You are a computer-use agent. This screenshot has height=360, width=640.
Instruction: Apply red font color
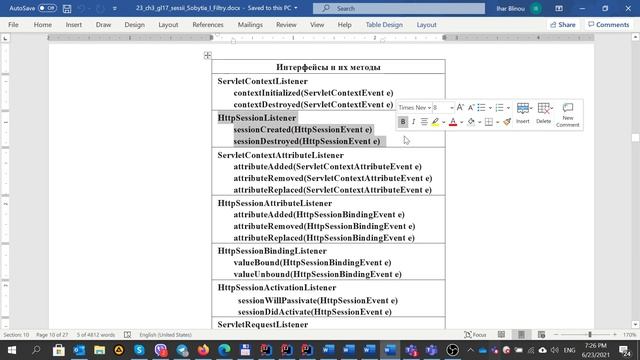pos(453,122)
